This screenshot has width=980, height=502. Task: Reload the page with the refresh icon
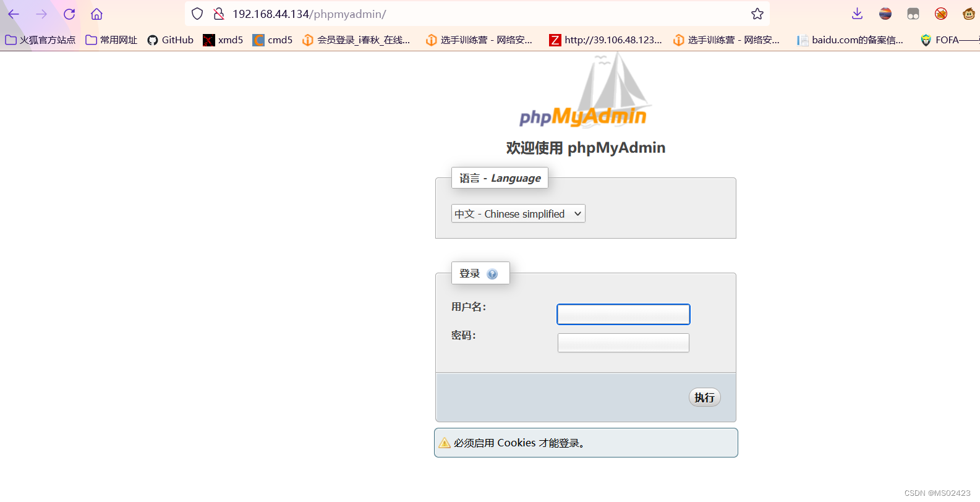point(69,14)
